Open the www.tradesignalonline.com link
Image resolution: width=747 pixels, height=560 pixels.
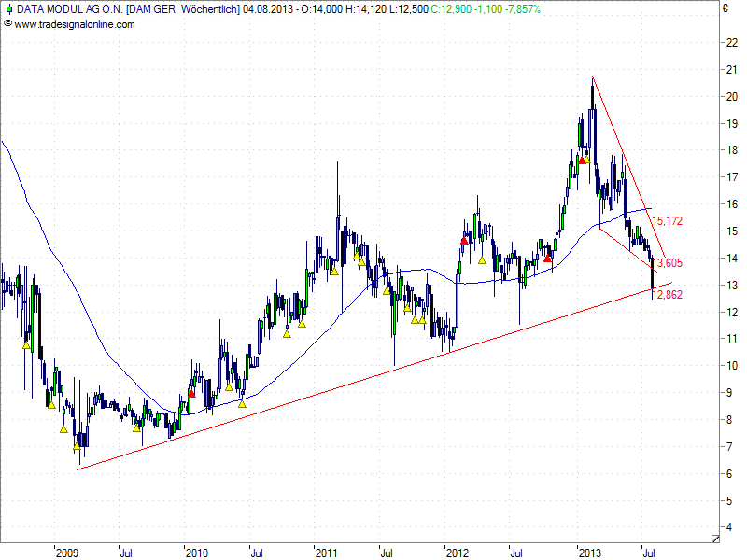74,24
